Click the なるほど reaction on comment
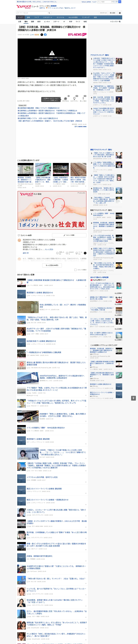138x644 pixels. pos(70,253)
